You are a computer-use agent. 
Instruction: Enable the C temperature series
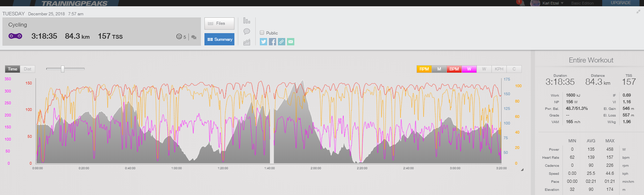coord(514,69)
